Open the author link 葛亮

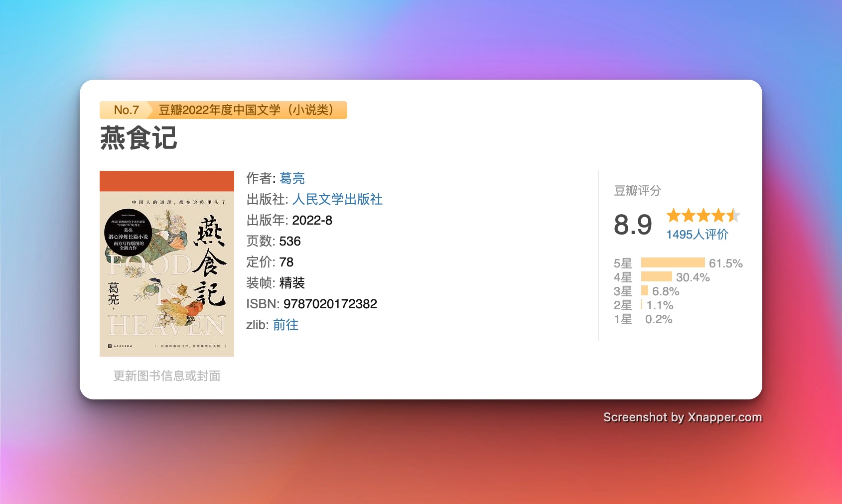292,178
